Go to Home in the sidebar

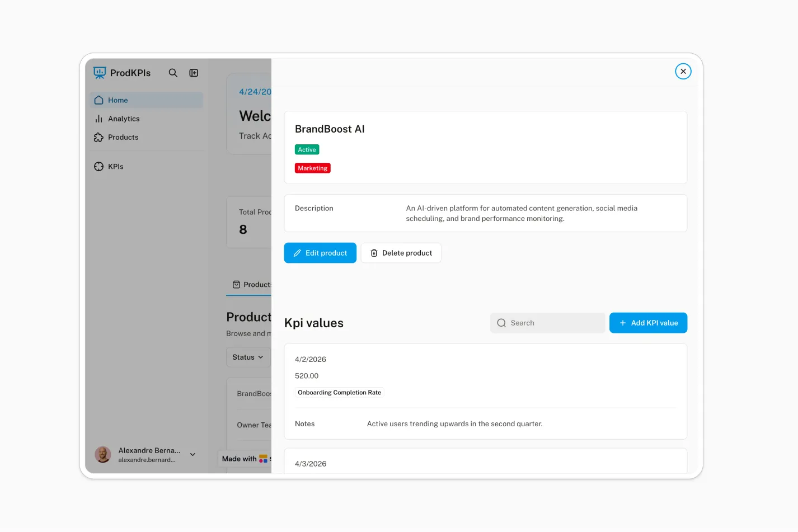tap(147, 100)
